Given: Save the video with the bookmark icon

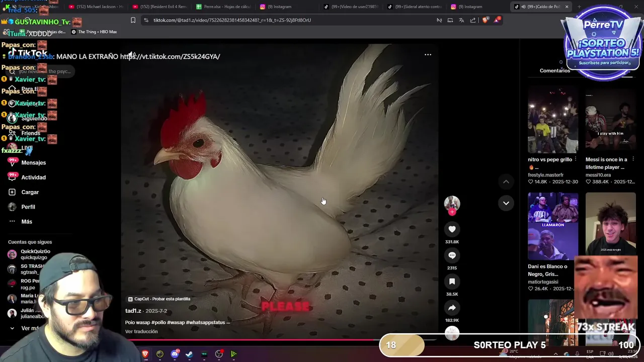Looking at the screenshot, I should [452, 282].
